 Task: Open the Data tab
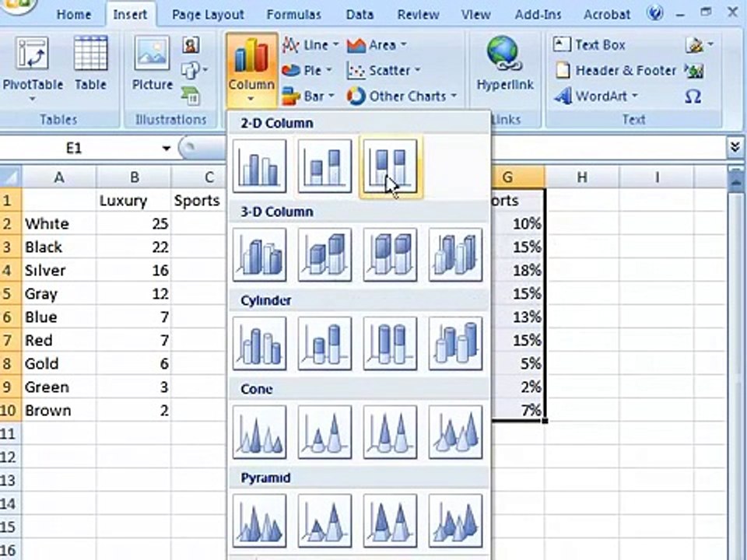coord(359,14)
